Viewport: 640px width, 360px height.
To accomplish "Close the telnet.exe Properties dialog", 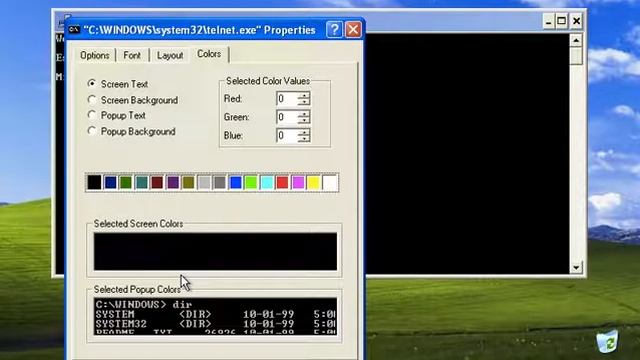I will pos(353,30).
